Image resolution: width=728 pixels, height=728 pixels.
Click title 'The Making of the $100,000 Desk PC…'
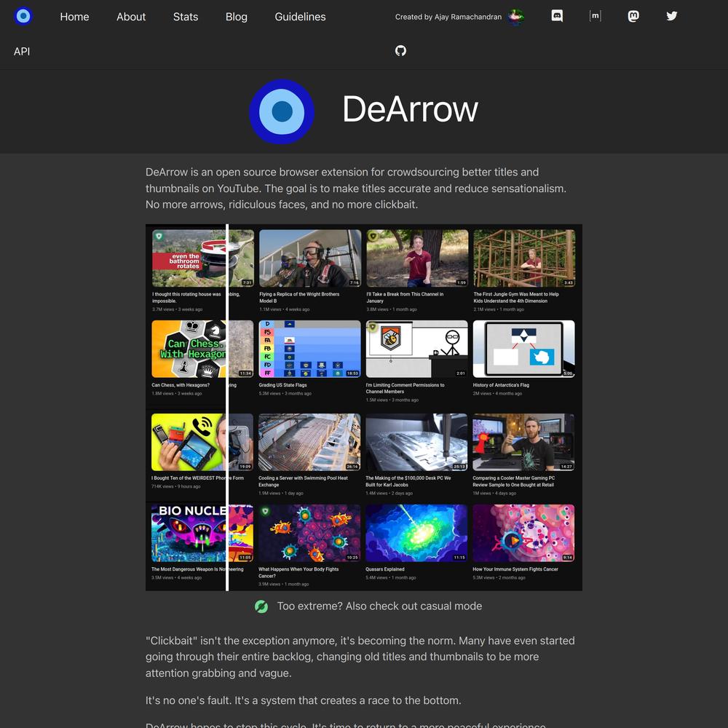(x=408, y=481)
